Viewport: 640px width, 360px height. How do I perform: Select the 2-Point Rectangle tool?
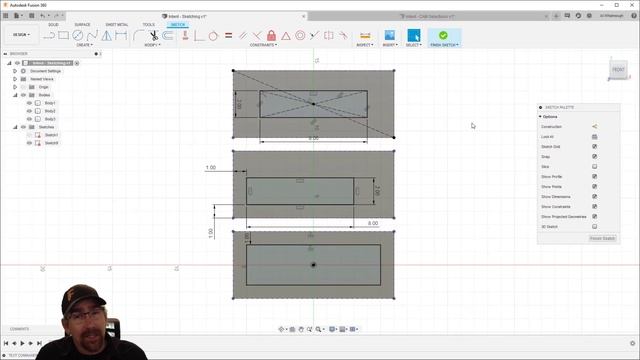63,36
